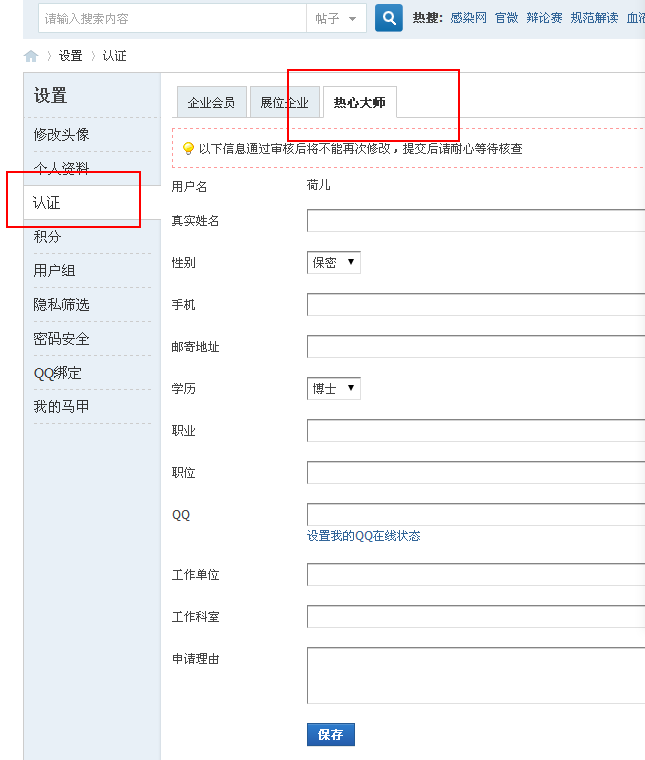This screenshot has width=645, height=760.
Task: Click the 真实姓名 input field
Action: (x=476, y=221)
